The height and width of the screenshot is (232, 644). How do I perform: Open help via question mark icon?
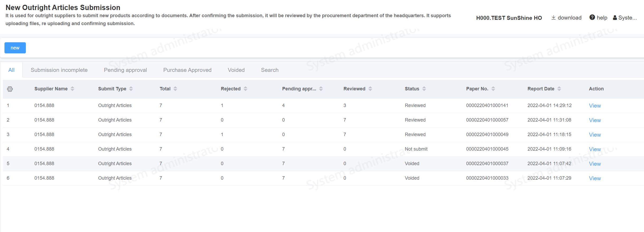pos(592,17)
